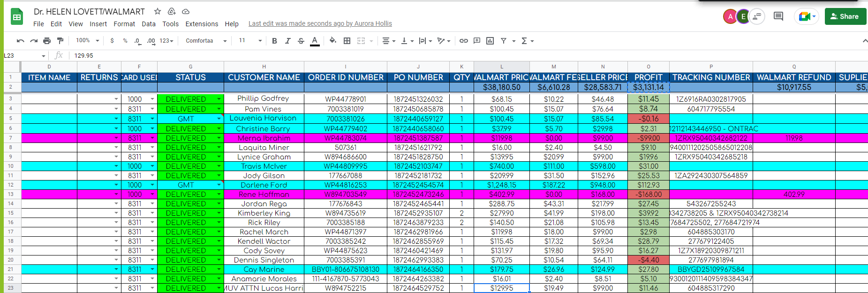Open the text rotation dropdown

pyautogui.click(x=443, y=41)
